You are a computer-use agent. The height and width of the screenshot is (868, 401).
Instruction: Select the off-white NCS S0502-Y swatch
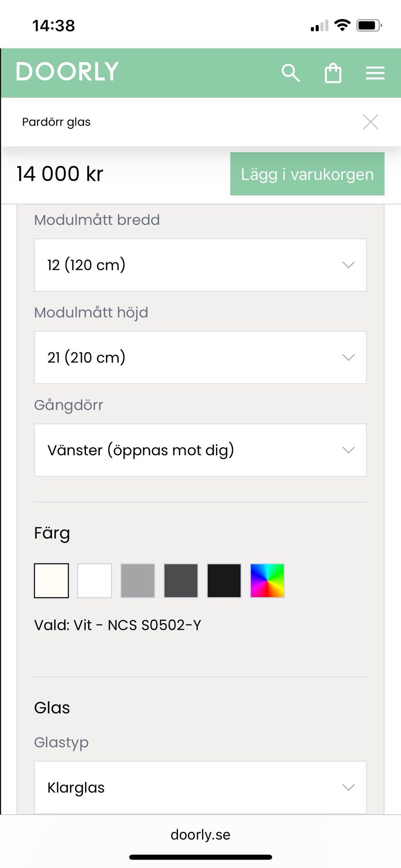pos(51,581)
